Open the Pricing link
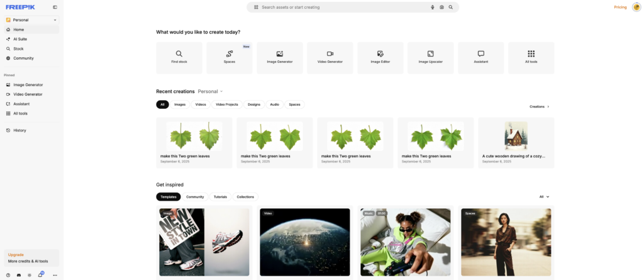Screen dimensions: 644x280 [620, 7]
